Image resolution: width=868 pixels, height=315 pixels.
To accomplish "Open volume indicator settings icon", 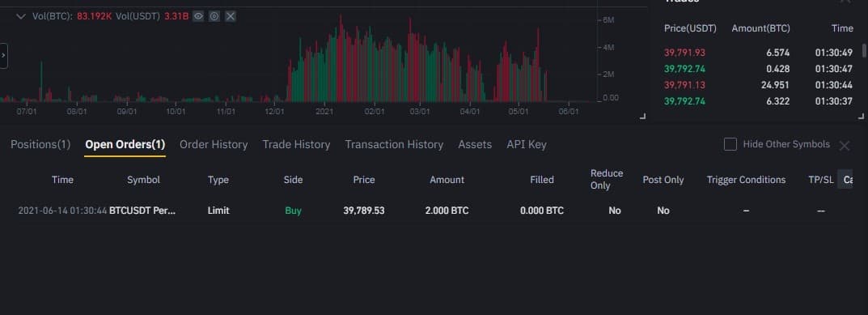I will [214, 16].
